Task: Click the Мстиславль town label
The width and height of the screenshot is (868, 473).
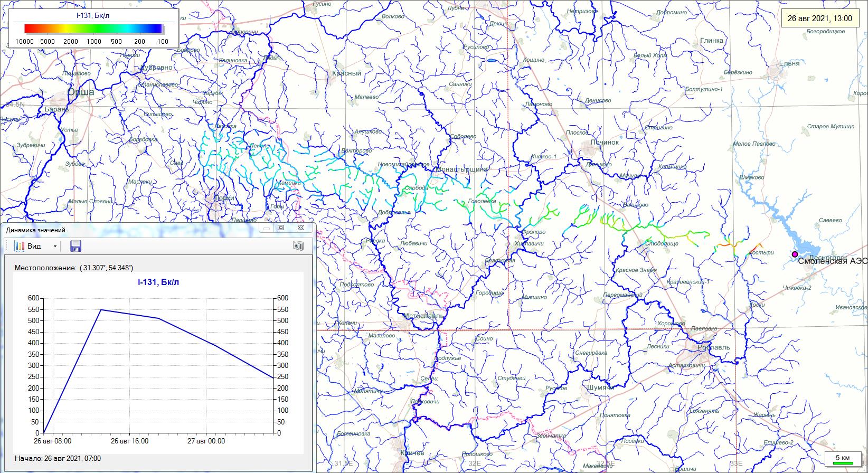Action: [422, 316]
